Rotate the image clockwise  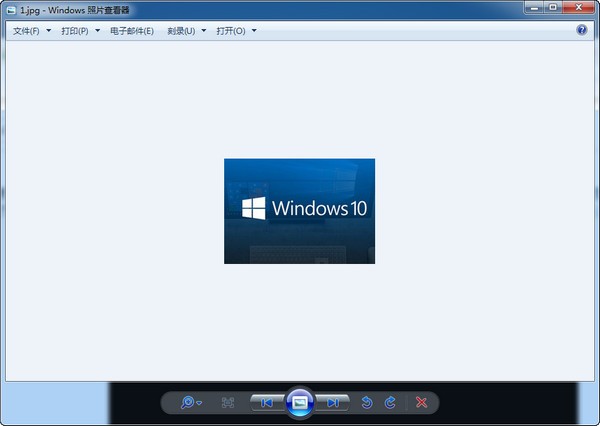[390, 402]
